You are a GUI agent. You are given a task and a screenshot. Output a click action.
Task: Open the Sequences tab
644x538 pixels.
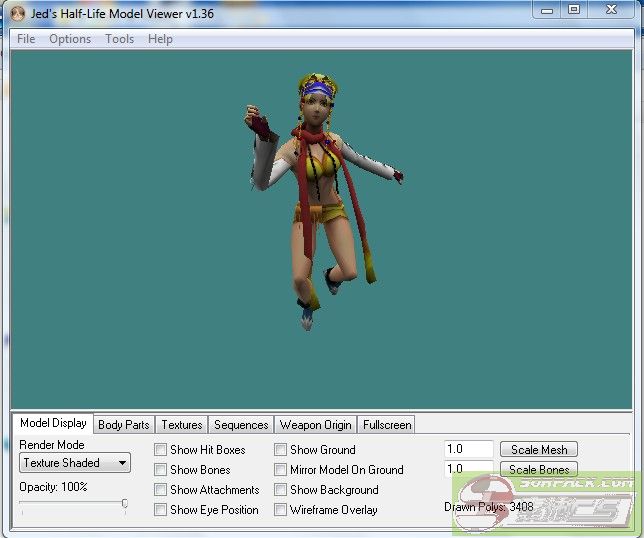(241, 425)
